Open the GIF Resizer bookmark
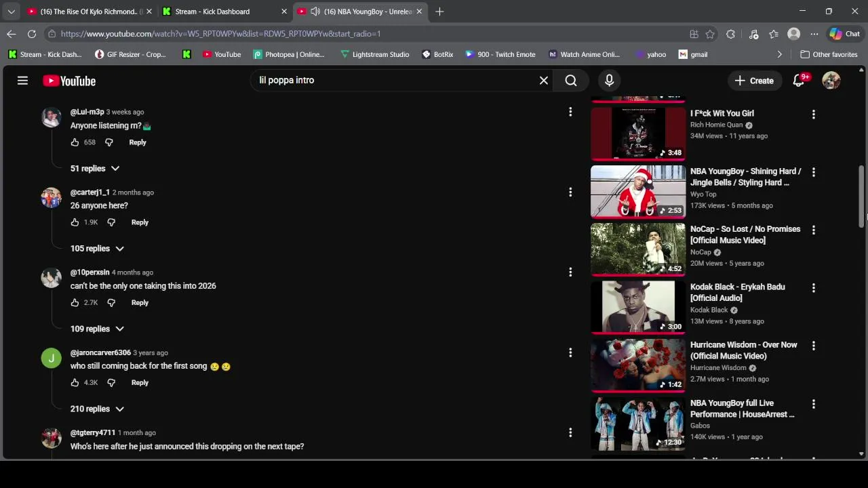This screenshot has width=868, height=488. tap(130, 54)
